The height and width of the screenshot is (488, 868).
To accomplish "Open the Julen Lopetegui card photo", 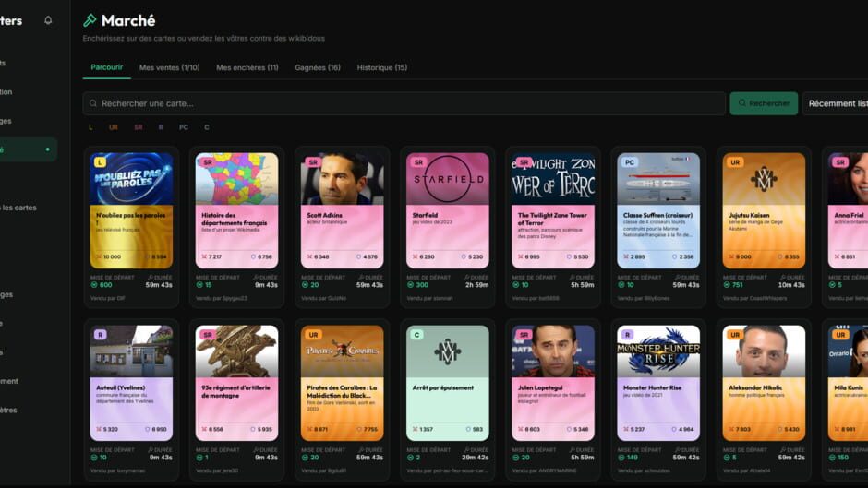I will pyautogui.click(x=553, y=351).
